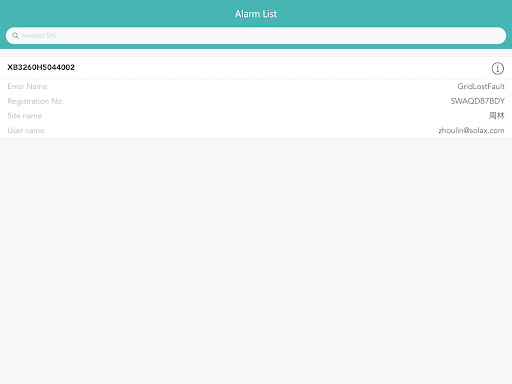Click registration number SWAQDB7BDY
The height and width of the screenshot is (384, 512).
pos(477,101)
